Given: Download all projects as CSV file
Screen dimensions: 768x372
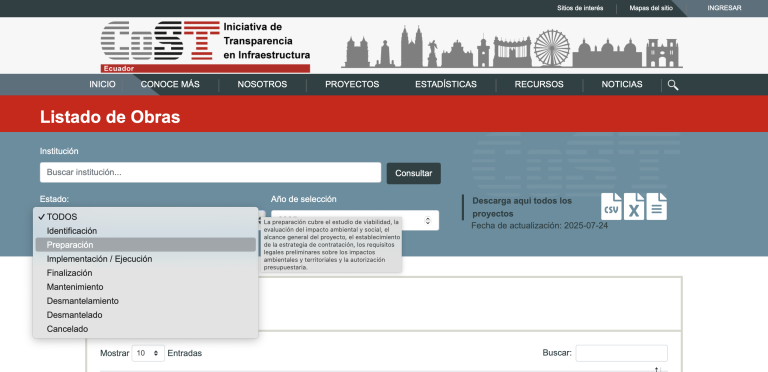Looking at the screenshot, I should (611, 207).
